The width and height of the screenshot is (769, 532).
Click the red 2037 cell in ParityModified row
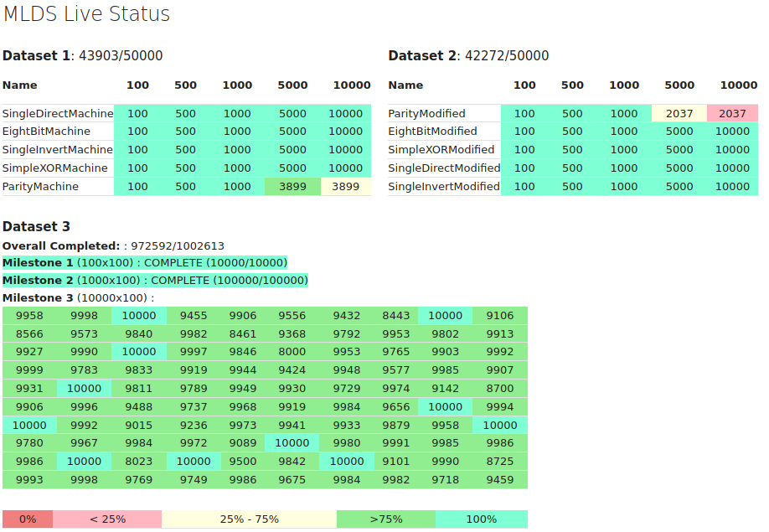click(732, 113)
